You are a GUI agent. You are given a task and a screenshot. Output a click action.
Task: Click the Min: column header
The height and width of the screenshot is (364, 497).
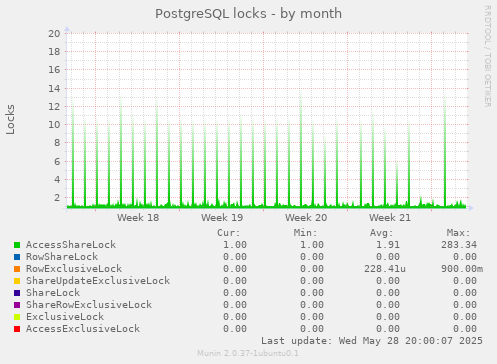[x=305, y=233]
